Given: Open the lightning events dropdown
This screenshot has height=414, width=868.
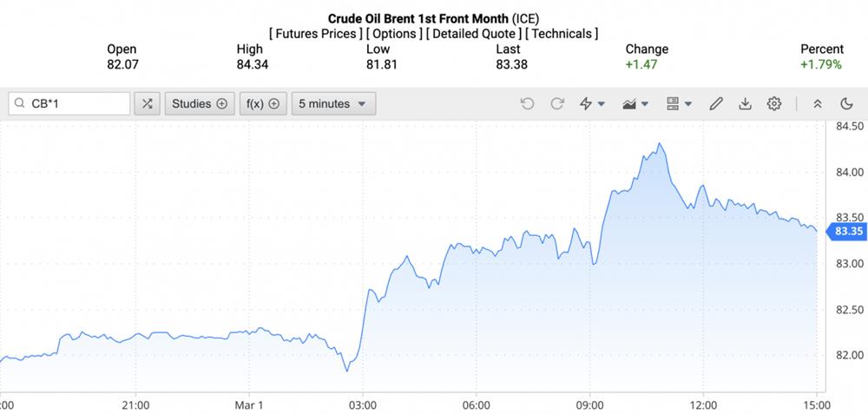Looking at the screenshot, I should click(592, 104).
